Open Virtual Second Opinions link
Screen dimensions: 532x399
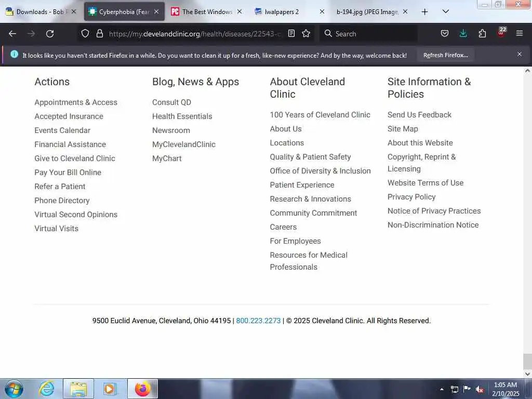(x=76, y=215)
